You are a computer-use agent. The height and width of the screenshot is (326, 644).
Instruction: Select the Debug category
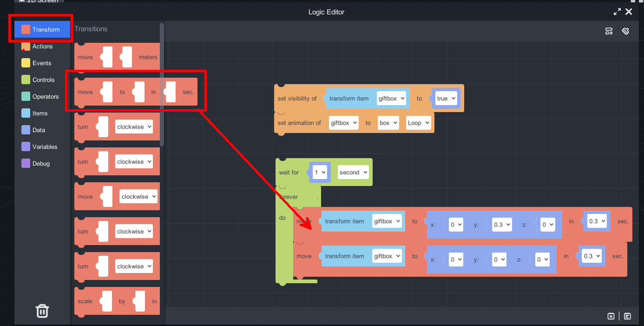(x=40, y=164)
